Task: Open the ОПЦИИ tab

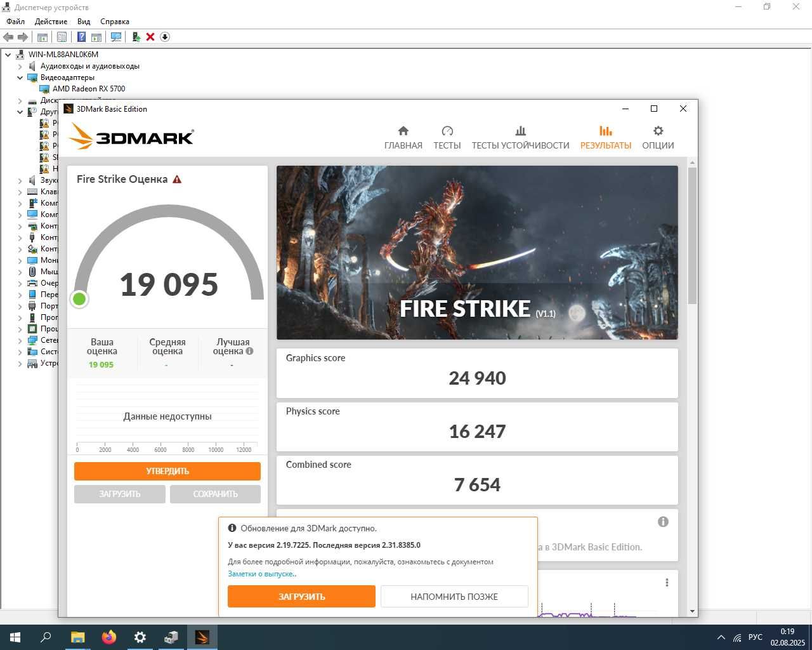Action: [x=658, y=138]
